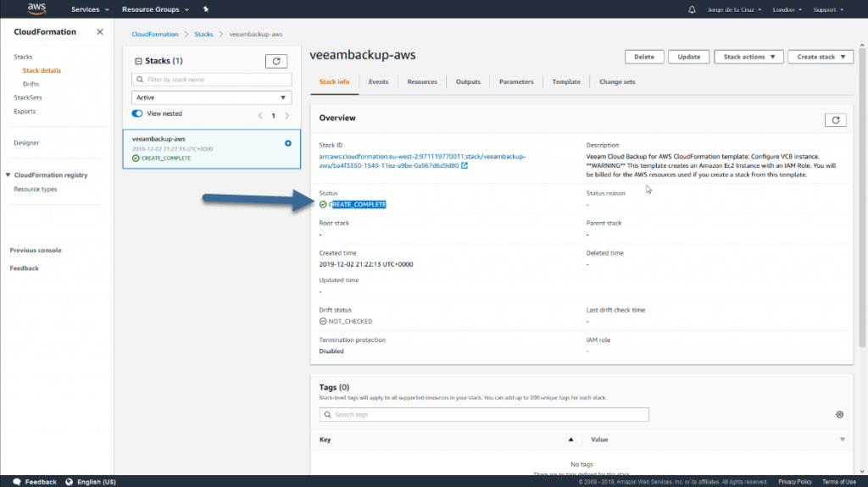Image resolution: width=868 pixels, height=487 pixels.
Task: Click the page vertical scrollbar
Action: [x=862, y=199]
